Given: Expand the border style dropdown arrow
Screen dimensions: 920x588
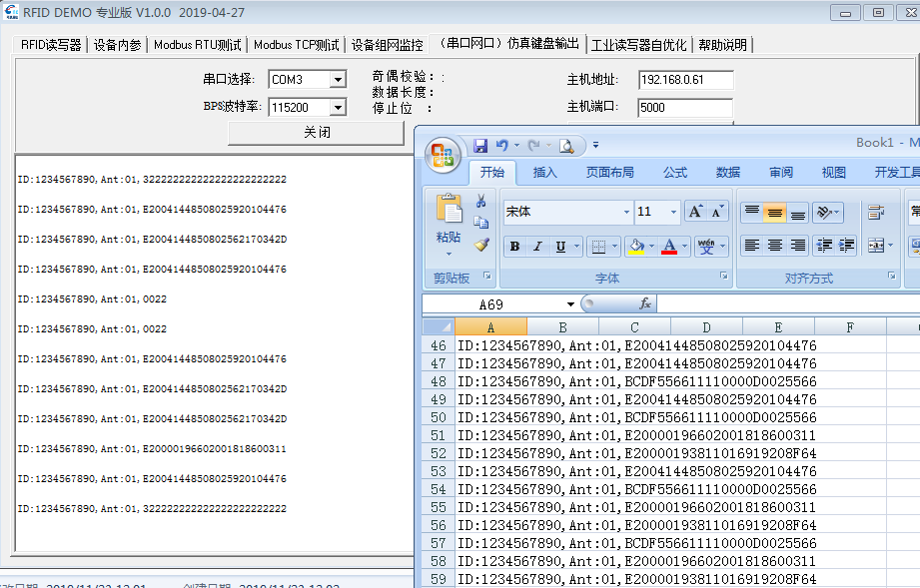Looking at the screenshot, I should [615, 247].
